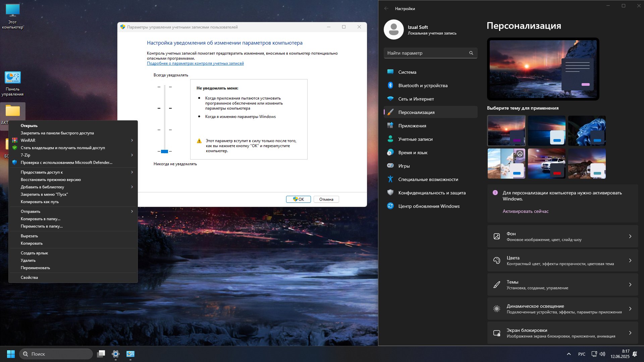Click the Найти параметр search field
This screenshot has height=362, width=644.
[426, 53]
